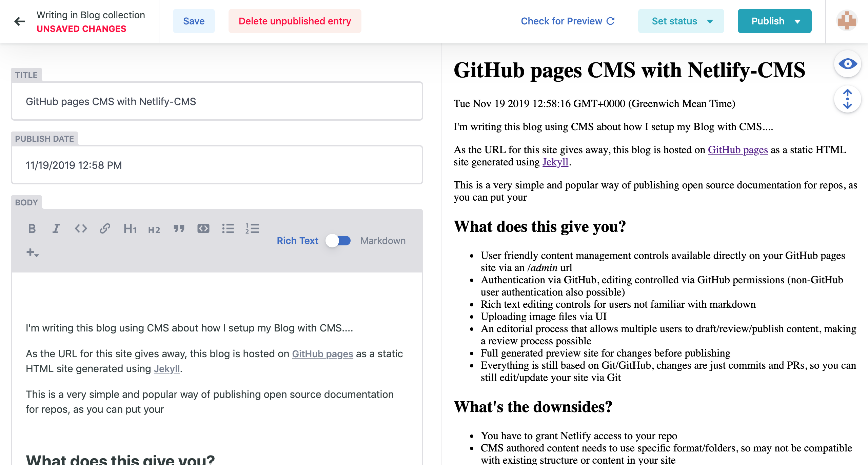Select the Rich Text editor mode label

[297, 241]
